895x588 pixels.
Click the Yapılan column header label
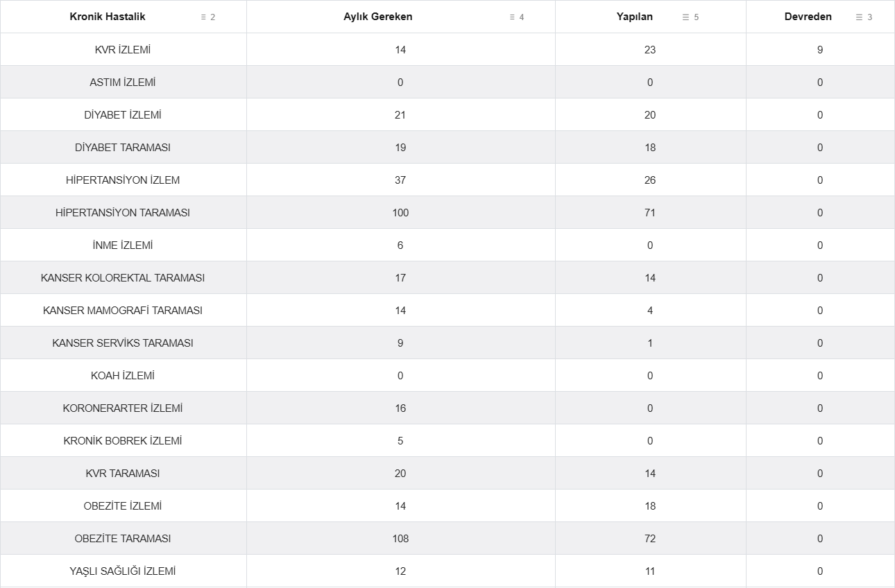(x=635, y=17)
